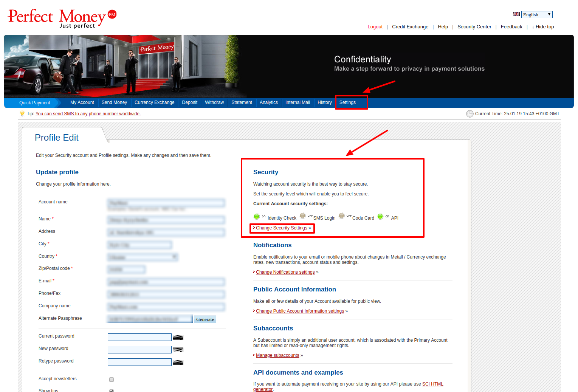The width and height of the screenshot is (578, 392).
Task: Tick the Accept newsletters checkbox
Action: pyautogui.click(x=112, y=380)
